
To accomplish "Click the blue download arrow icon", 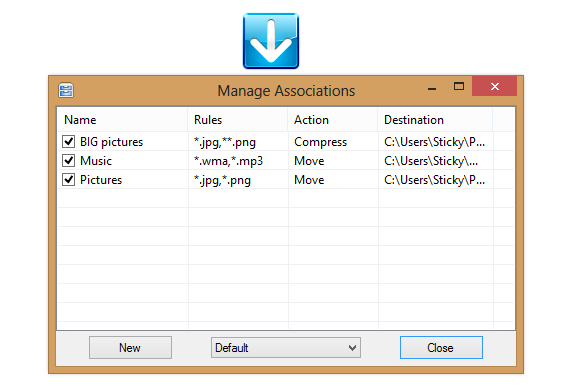I will click(271, 41).
